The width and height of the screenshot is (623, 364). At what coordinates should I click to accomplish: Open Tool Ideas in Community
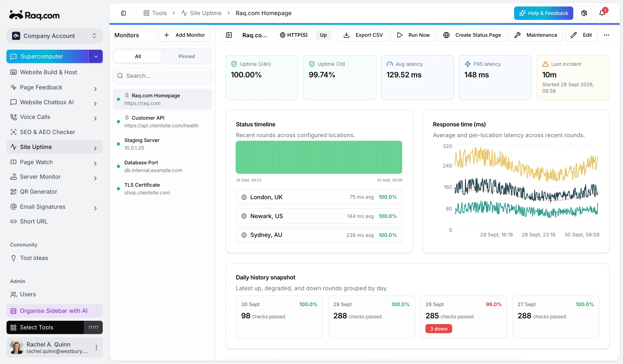tap(54, 258)
